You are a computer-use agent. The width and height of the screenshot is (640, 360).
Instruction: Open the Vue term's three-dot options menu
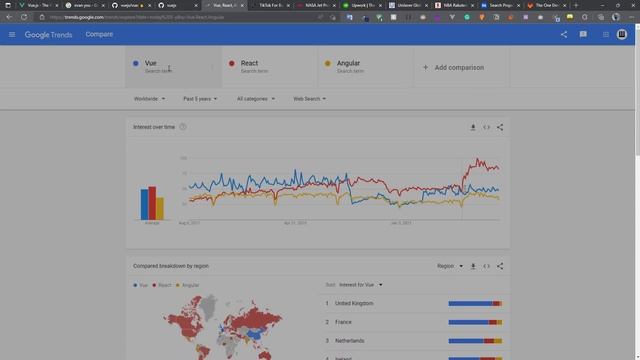click(212, 67)
